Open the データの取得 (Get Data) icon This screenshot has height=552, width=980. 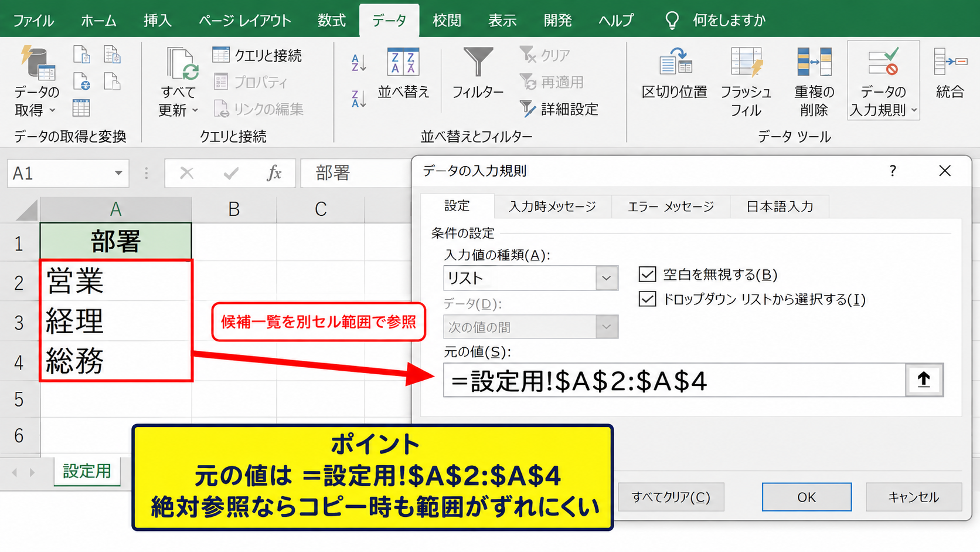pos(38,63)
